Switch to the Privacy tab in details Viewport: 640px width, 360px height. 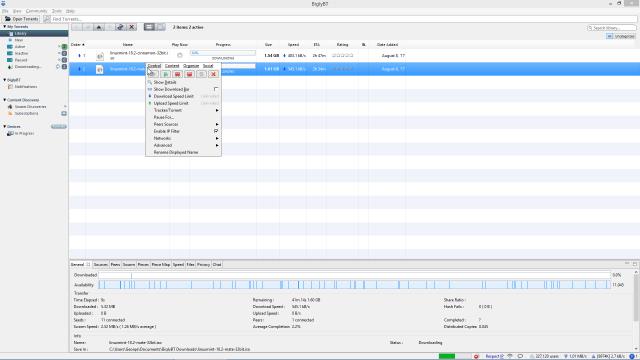tap(203, 264)
